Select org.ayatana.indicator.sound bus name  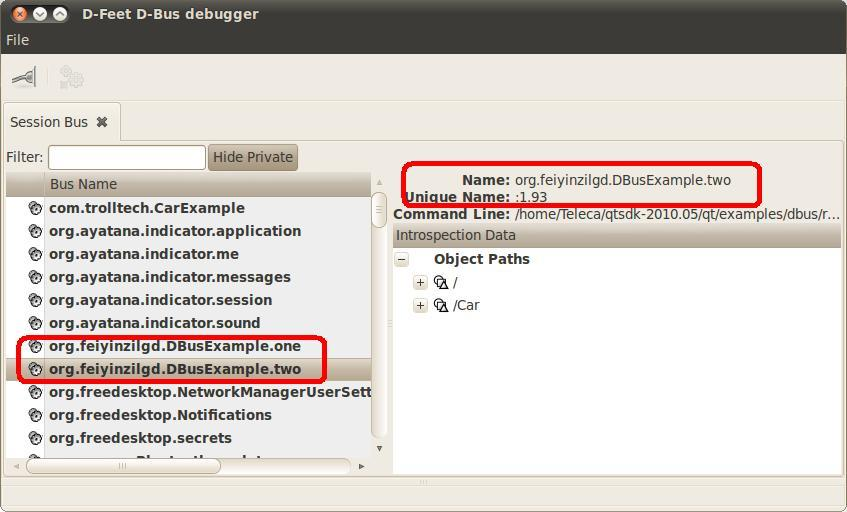tap(154, 323)
